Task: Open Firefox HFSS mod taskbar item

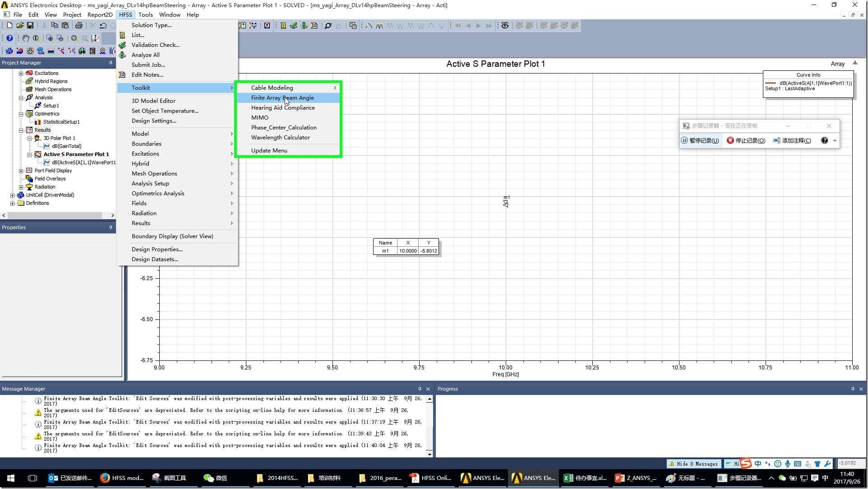Action: 122,478
